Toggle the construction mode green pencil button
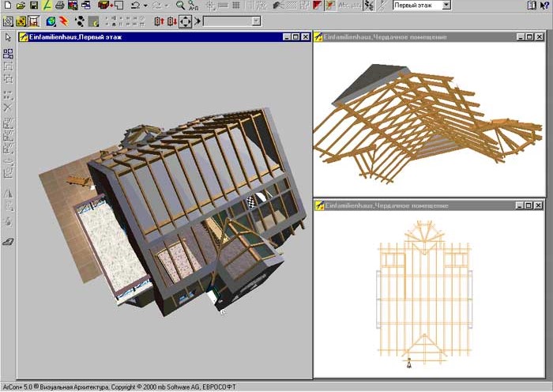 [47, 6]
